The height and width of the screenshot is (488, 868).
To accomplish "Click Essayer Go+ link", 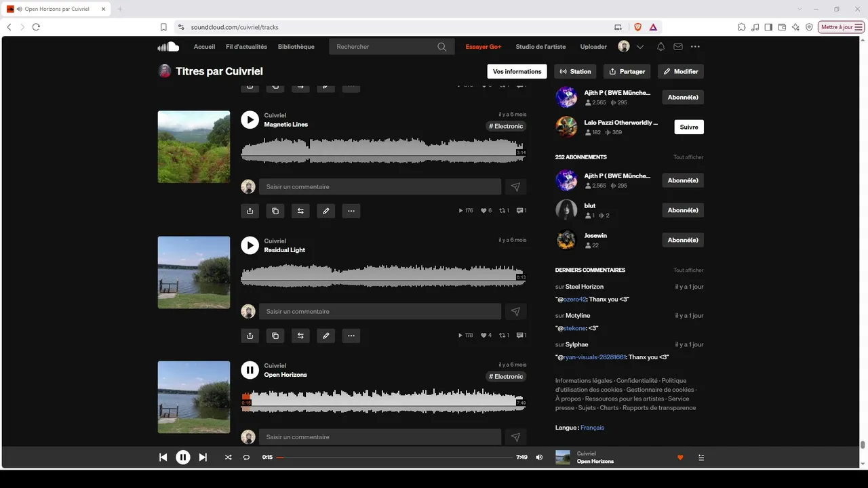I will click(x=484, y=47).
